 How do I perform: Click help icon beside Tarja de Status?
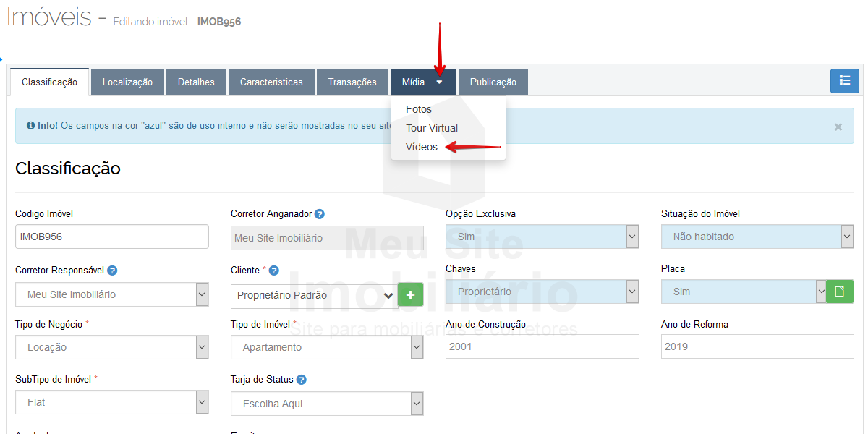(x=301, y=380)
